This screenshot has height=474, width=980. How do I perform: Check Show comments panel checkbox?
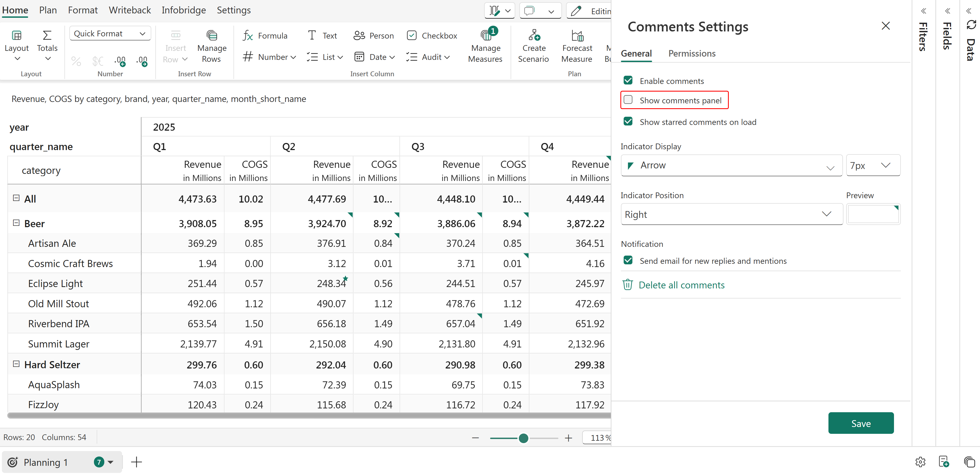628,100
